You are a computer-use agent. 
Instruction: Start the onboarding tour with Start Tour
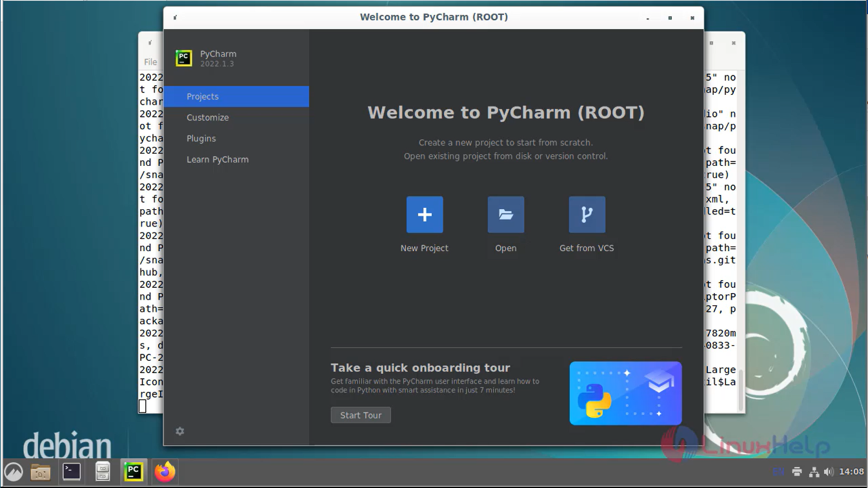tap(361, 415)
